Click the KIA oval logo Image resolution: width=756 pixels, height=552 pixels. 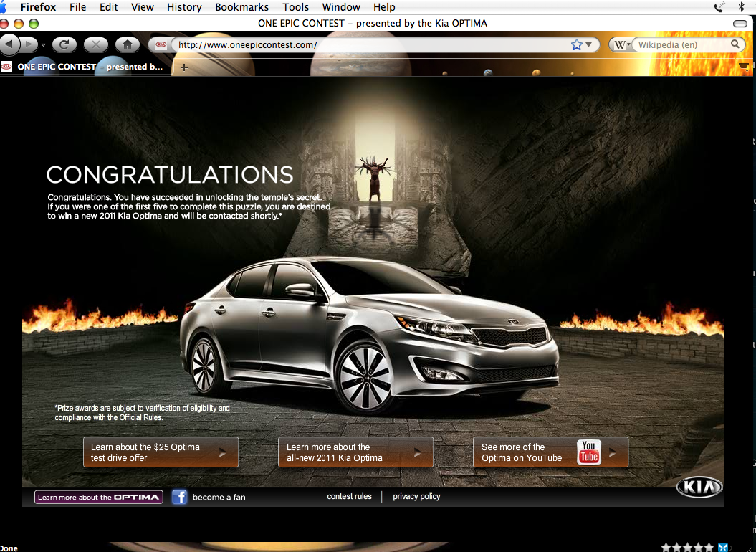click(x=699, y=487)
